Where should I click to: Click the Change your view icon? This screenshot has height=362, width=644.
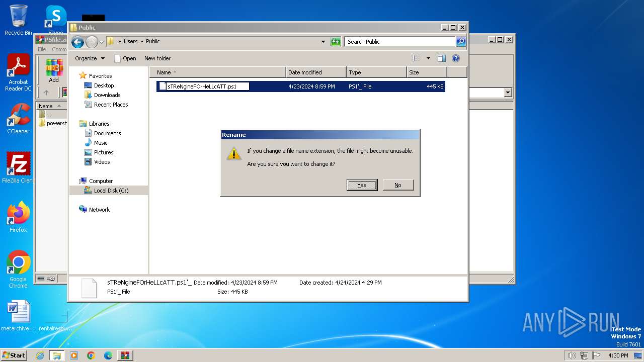(416, 58)
